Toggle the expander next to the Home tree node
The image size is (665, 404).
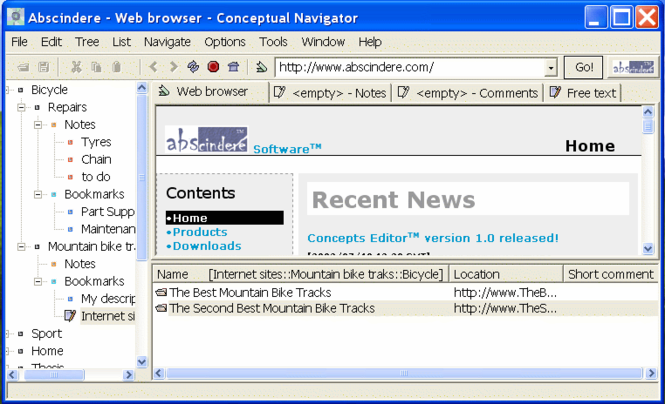tap(8, 351)
